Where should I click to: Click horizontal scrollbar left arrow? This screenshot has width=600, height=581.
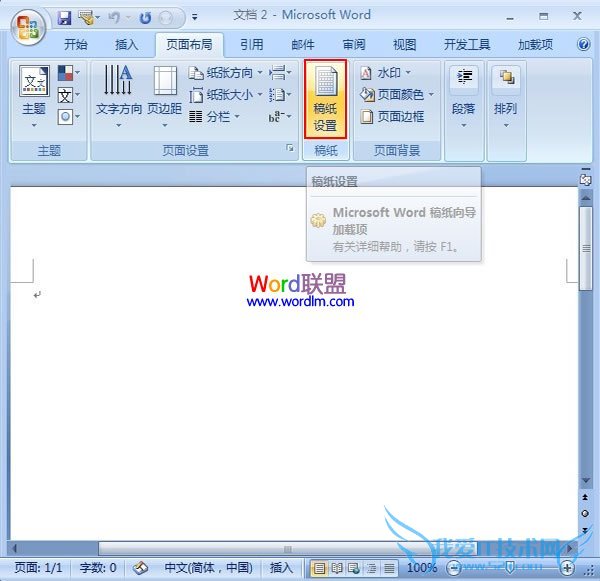15,549
